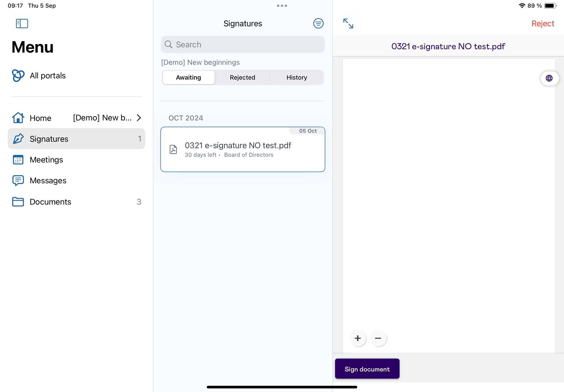The height and width of the screenshot is (392, 564).
Task: Switch to the History tab
Action: coord(297,77)
